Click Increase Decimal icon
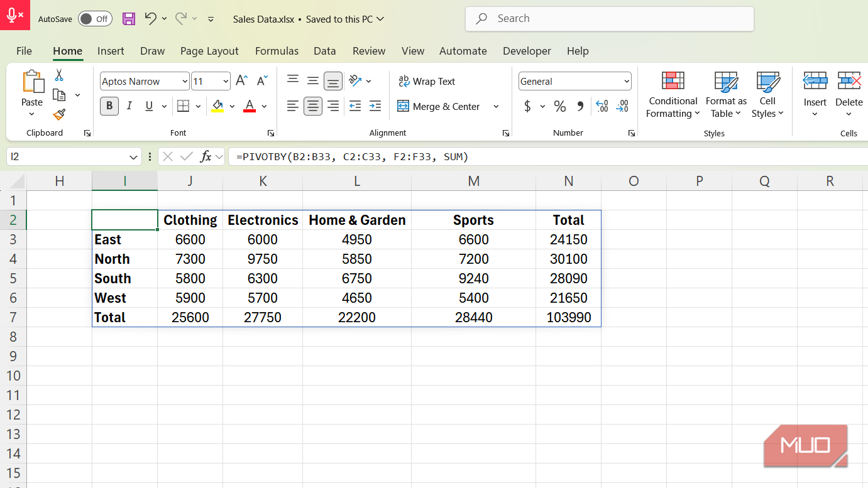Image resolution: width=868 pixels, height=488 pixels. [602, 106]
